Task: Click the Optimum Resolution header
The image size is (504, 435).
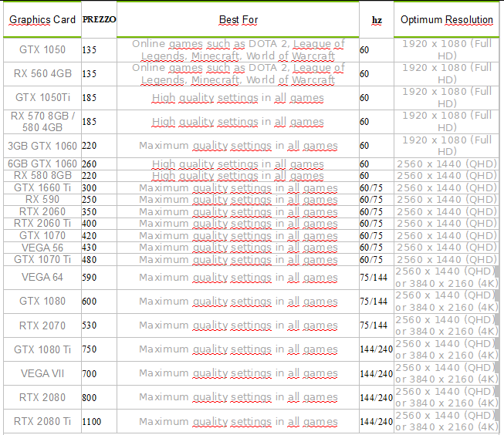Action: click(x=446, y=19)
